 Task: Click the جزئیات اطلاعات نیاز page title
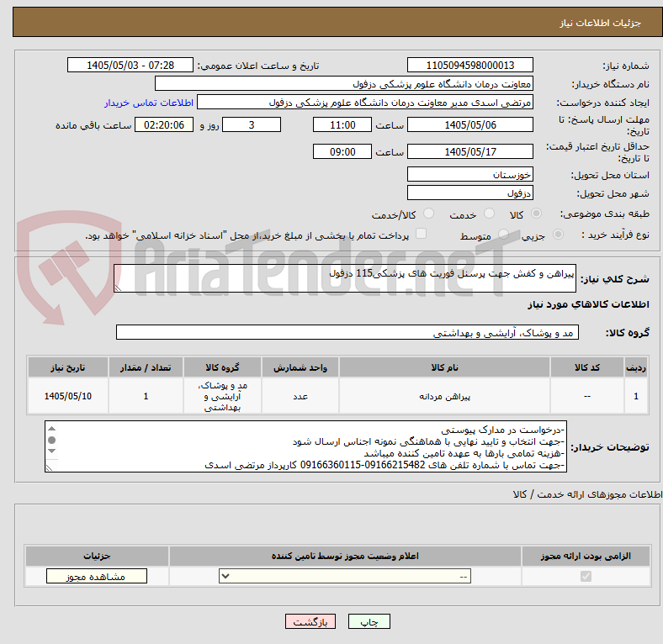click(x=601, y=23)
